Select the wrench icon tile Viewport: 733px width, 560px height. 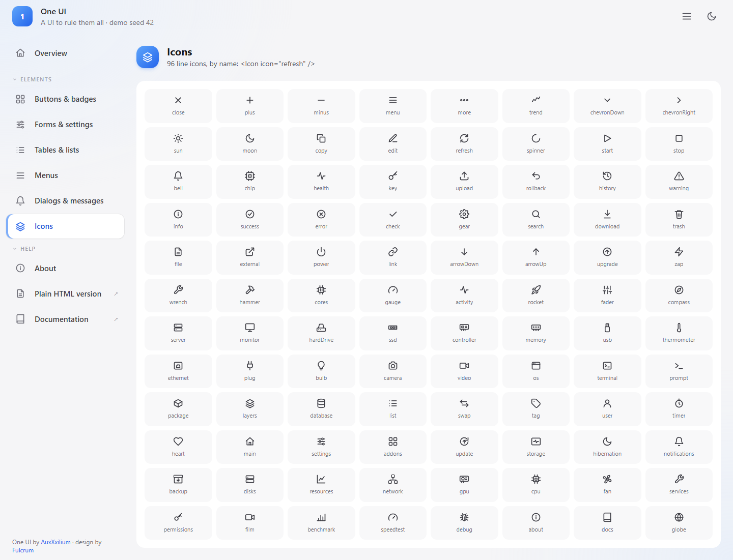[178, 296]
